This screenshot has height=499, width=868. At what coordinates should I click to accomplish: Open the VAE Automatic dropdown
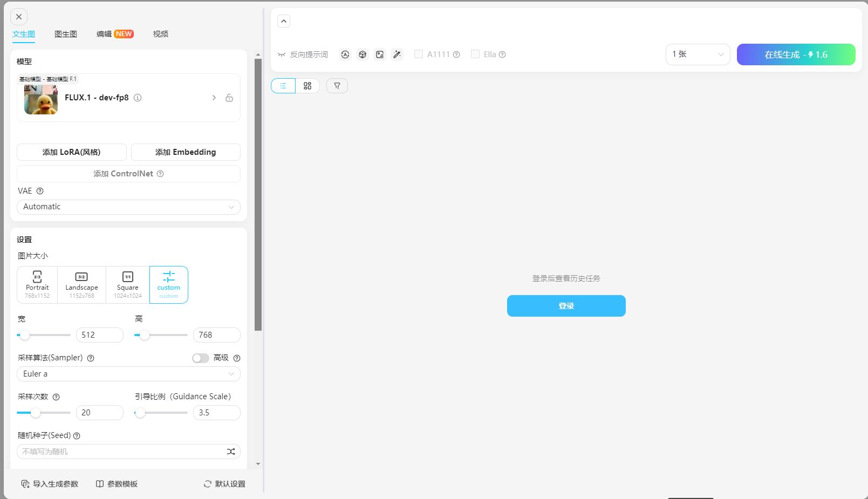click(x=128, y=207)
